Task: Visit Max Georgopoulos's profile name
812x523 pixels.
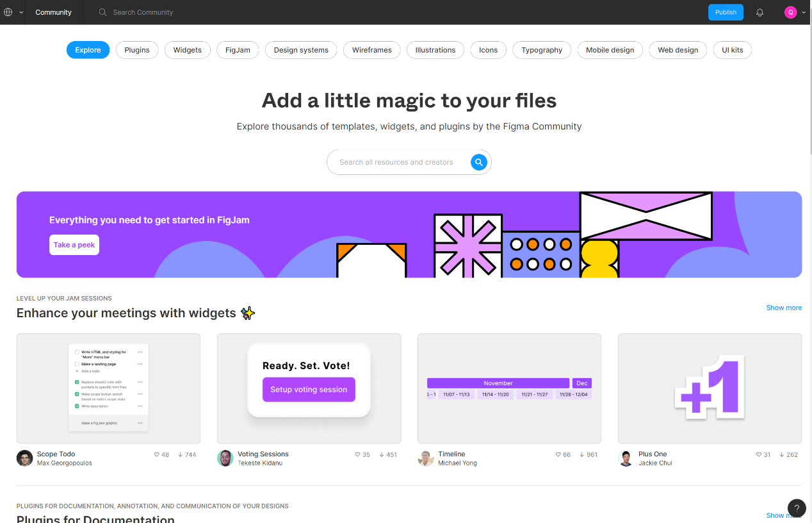Action: [x=65, y=463]
